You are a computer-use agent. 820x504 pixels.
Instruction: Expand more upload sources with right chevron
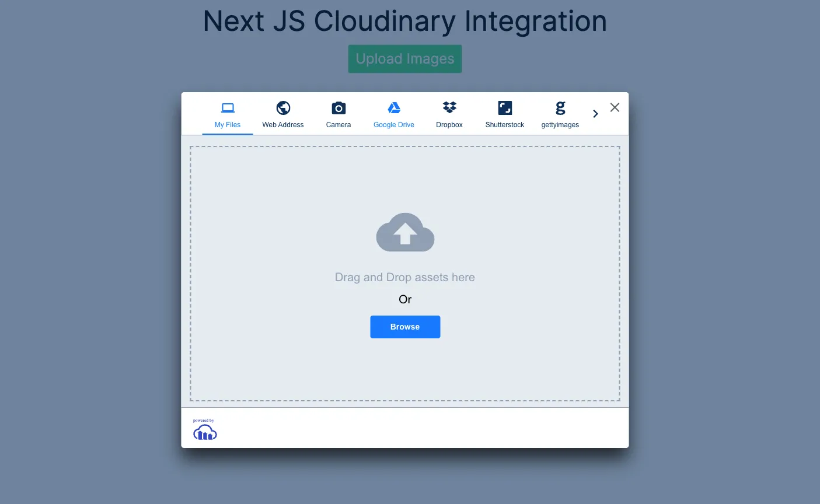tap(595, 114)
